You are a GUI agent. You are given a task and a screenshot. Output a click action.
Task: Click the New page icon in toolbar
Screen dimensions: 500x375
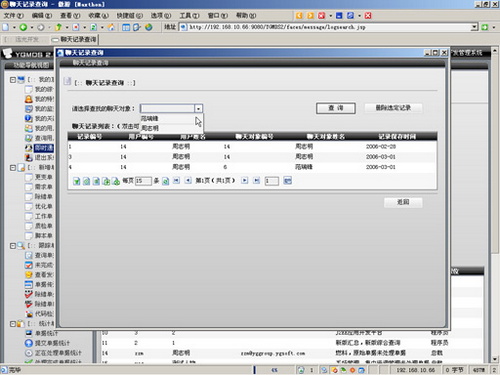click(x=6, y=27)
